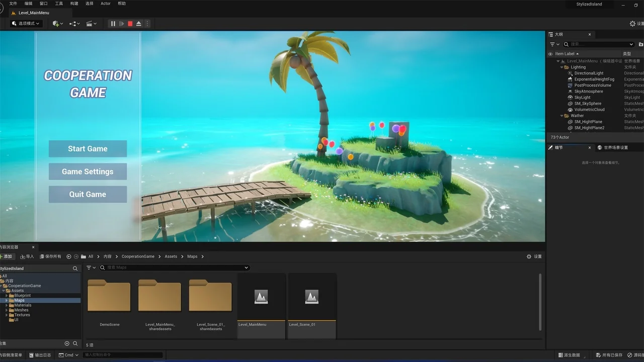
Task: Click the Play (simulate) toolbar icon
Action: [x=121, y=23]
